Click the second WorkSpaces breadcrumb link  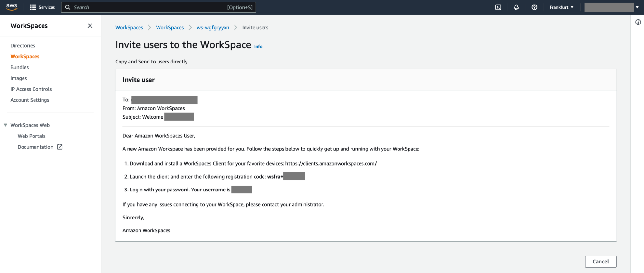pos(170,28)
